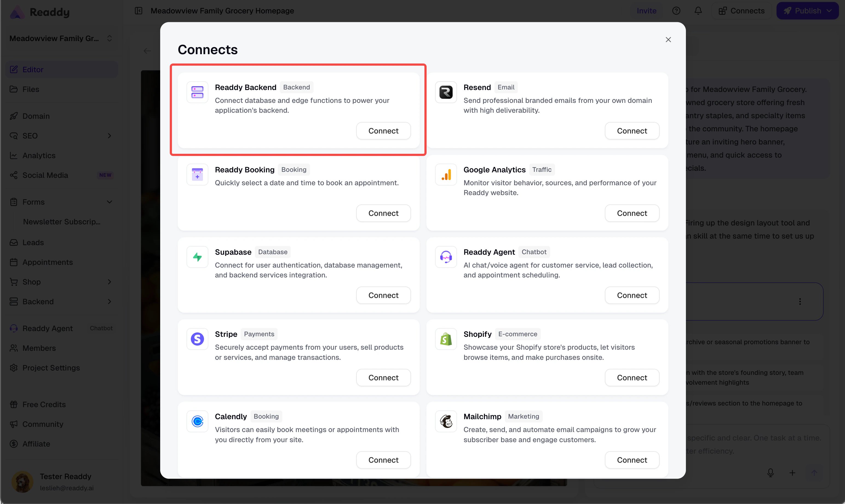The height and width of the screenshot is (504, 845).
Task: Toggle the sidebar panel icon
Action: 138,11
